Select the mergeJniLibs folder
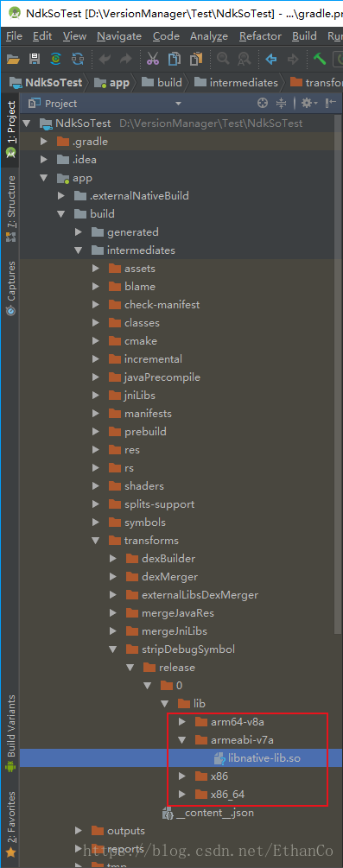Image resolution: width=343 pixels, height=868 pixels. coord(167,631)
